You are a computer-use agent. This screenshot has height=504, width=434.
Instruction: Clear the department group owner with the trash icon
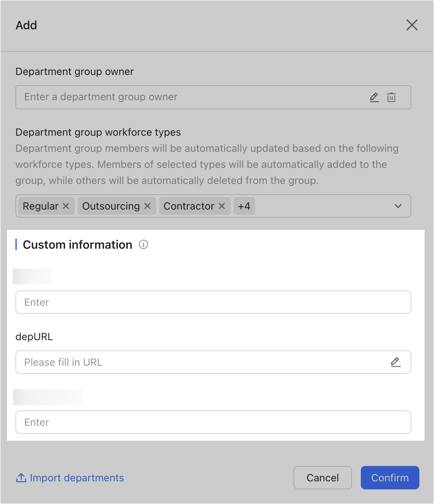click(x=391, y=97)
